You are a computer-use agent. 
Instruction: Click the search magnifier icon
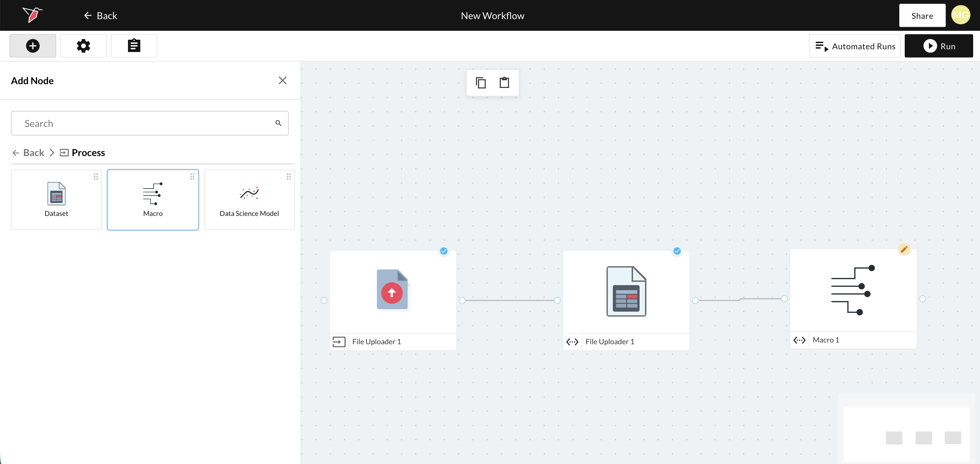click(279, 123)
